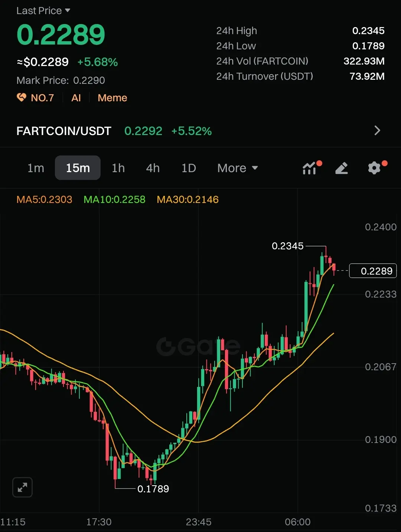Tap the MA10:0.2258 indicator label
Viewport: 401px width, 532px height.
coord(114,200)
